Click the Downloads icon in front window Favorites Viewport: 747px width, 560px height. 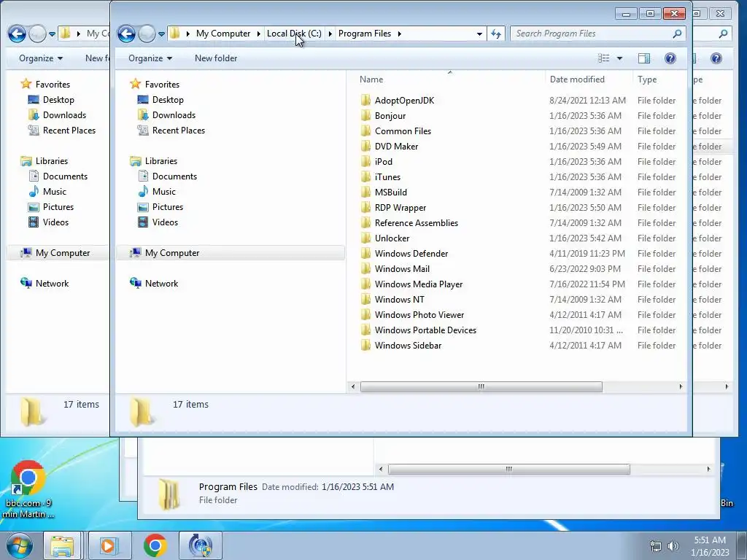click(x=143, y=114)
